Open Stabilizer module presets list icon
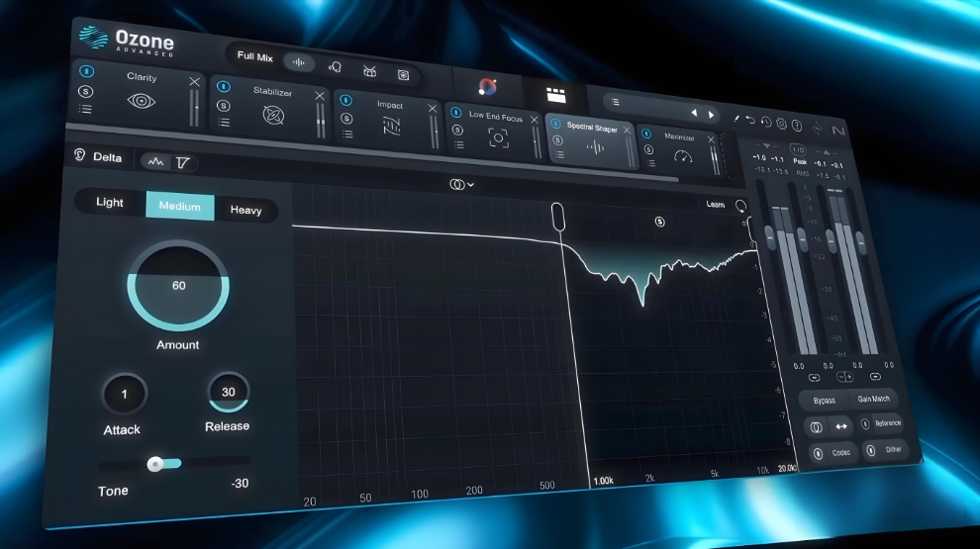The width and height of the screenshot is (980, 549). pos(224,123)
